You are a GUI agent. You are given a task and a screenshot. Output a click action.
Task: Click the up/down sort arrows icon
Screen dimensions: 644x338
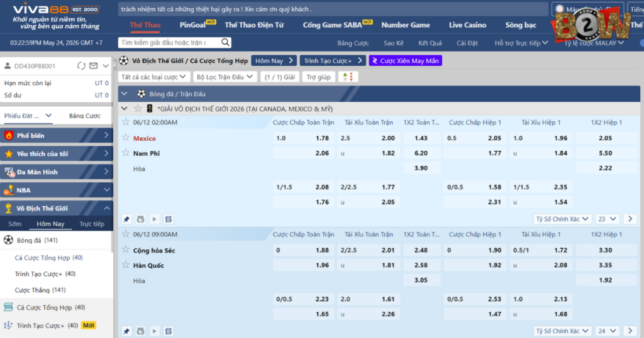click(348, 77)
